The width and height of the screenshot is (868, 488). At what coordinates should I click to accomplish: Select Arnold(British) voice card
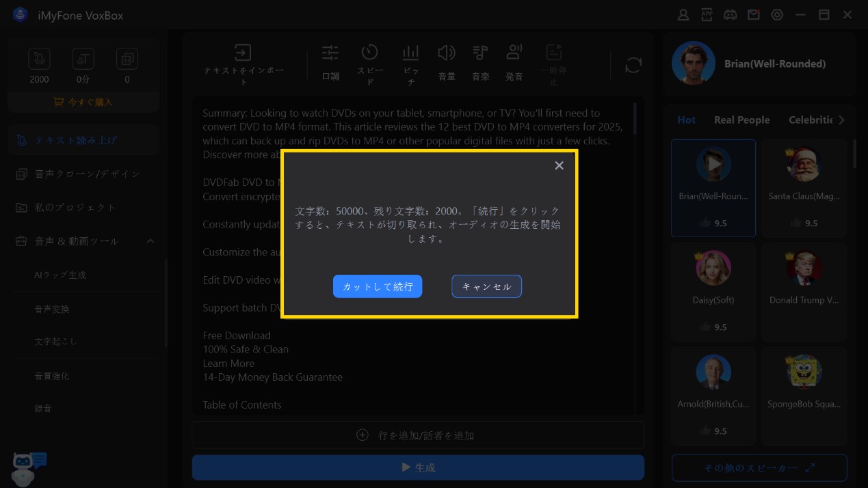713,396
